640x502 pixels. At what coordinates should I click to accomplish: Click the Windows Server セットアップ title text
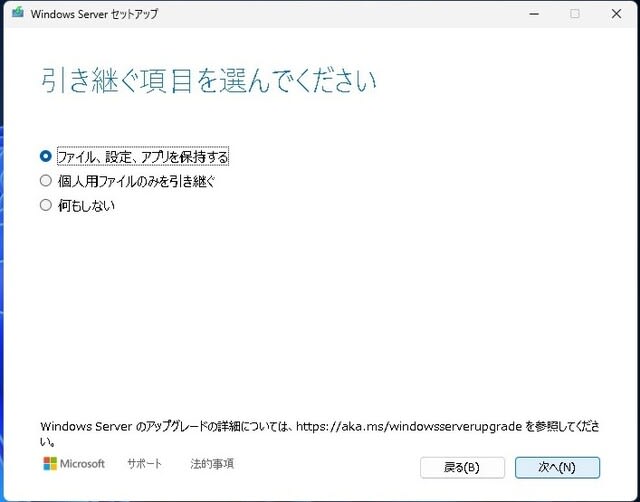[x=94, y=14]
